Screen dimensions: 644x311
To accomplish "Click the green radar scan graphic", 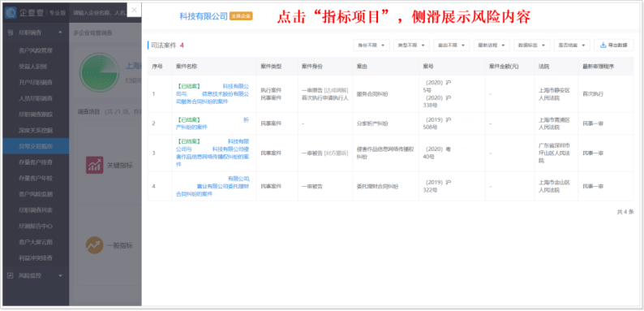I will pos(99,71).
